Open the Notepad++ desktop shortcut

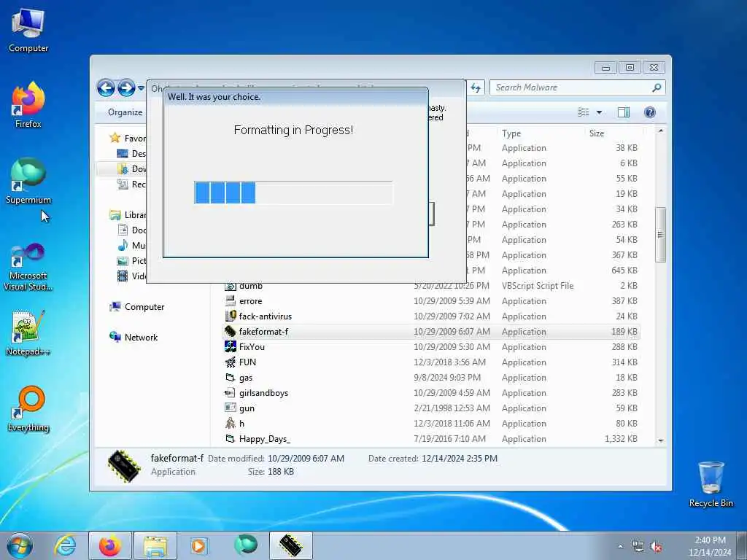[28, 333]
